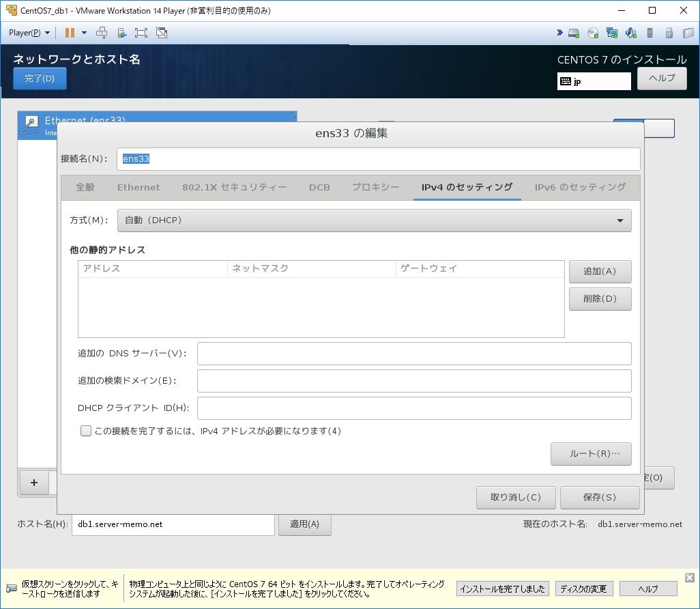Click the ネットマスク column header
The image size is (700, 609).
312,268
